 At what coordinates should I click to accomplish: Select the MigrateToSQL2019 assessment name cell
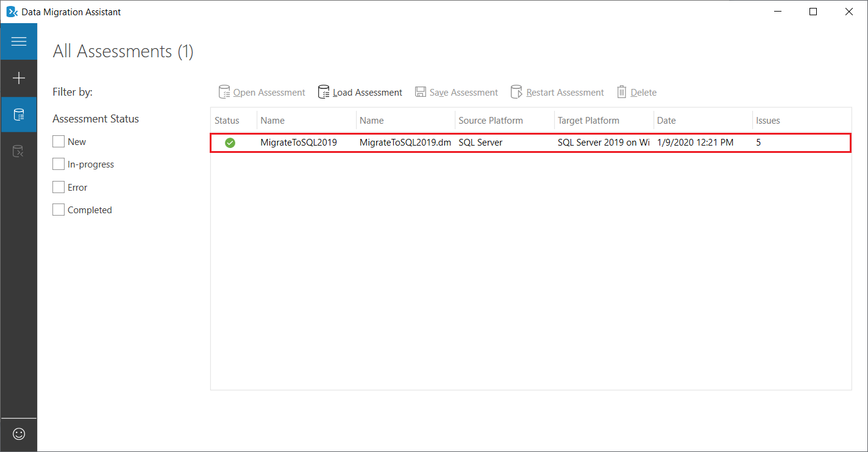coord(299,143)
